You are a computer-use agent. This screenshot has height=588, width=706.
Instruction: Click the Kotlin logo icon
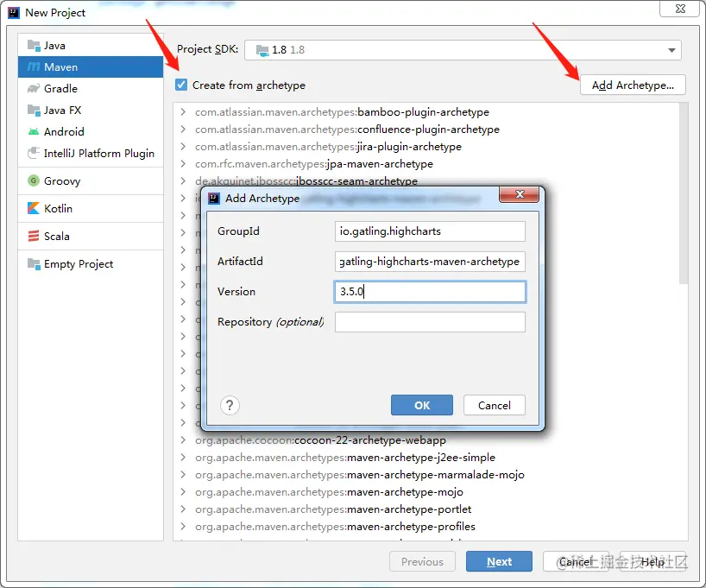(x=34, y=208)
